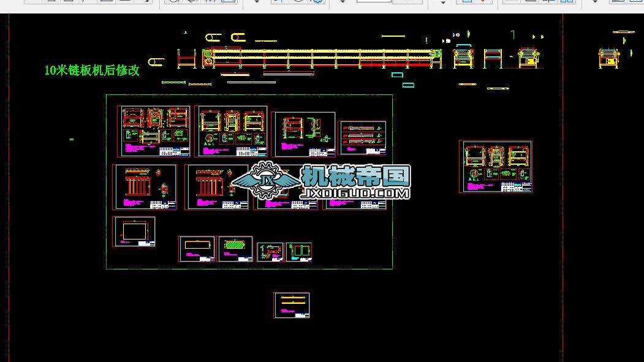The width and height of the screenshot is (644, 362).
Task: Click the standalone drawing sheet outside the green border
Action: point(496,167)
